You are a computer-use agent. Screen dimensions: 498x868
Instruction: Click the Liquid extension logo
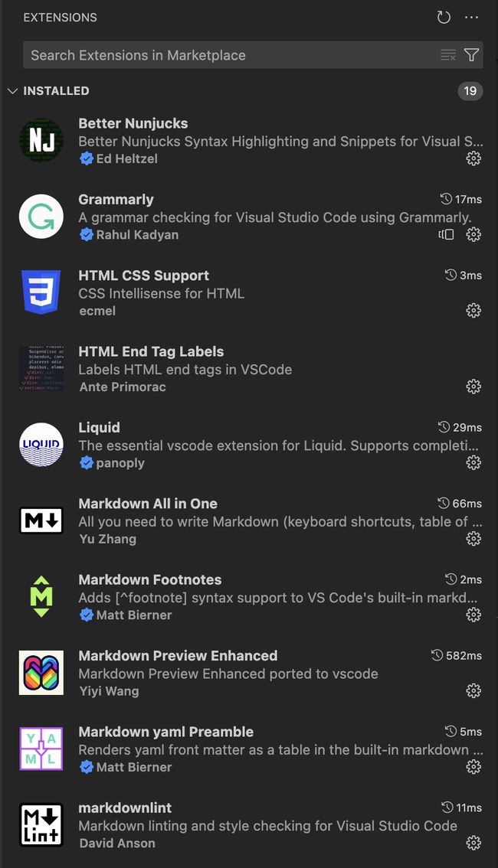click(41, 445)
